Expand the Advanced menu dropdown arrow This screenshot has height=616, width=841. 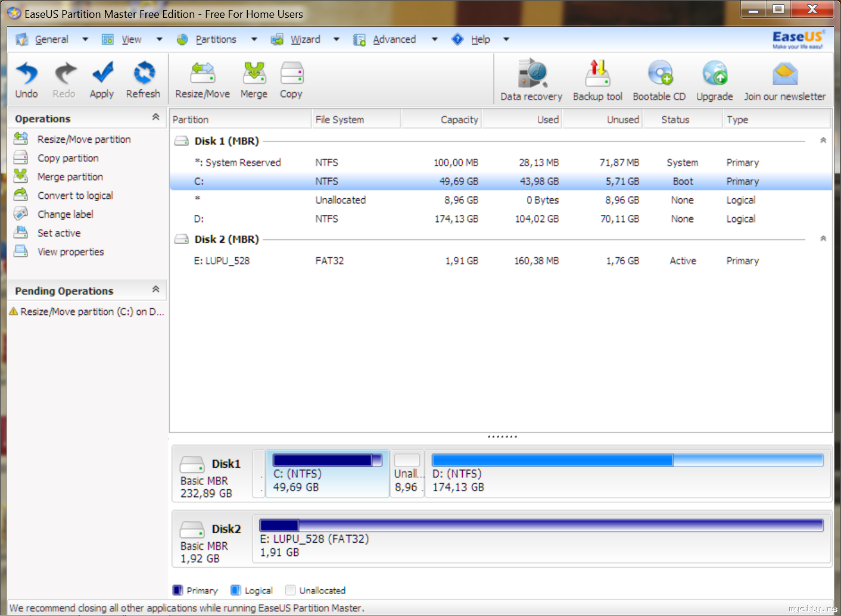(435, 39)
